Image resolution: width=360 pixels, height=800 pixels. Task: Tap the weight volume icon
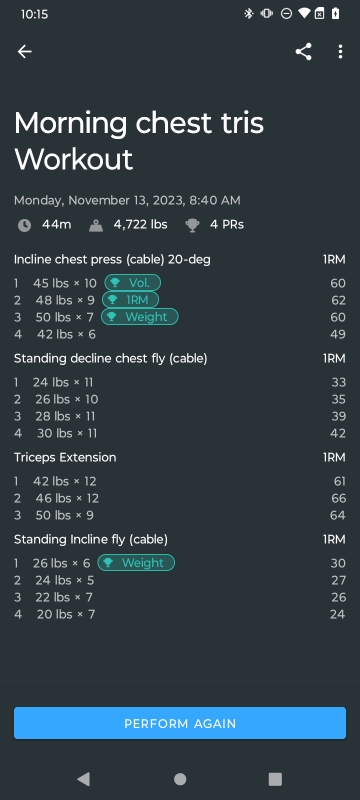pyautogui.click(x=96, y=225)
